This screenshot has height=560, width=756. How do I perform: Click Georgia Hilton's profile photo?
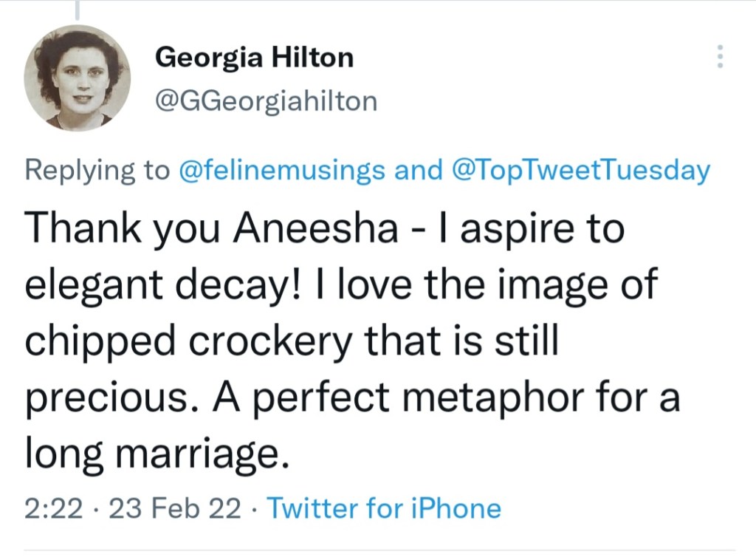[77, 78]
